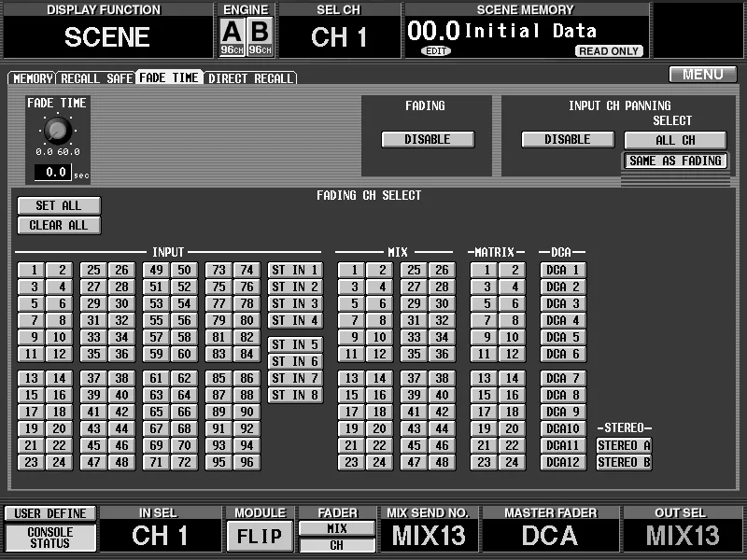Toggle DCA10 fading
Screen dimensions: 747x560
pos(563,428)
